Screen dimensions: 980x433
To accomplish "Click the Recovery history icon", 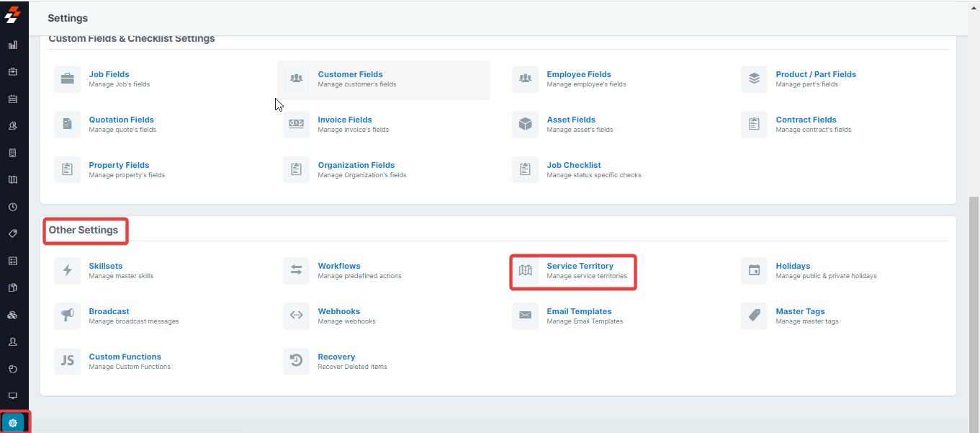I will click(x=296, y=361).
